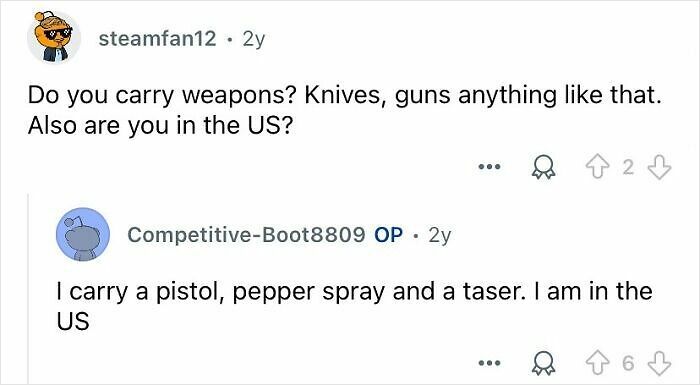Click the 2y timestamp on steamfan12's comment

[x=254, y=40]
